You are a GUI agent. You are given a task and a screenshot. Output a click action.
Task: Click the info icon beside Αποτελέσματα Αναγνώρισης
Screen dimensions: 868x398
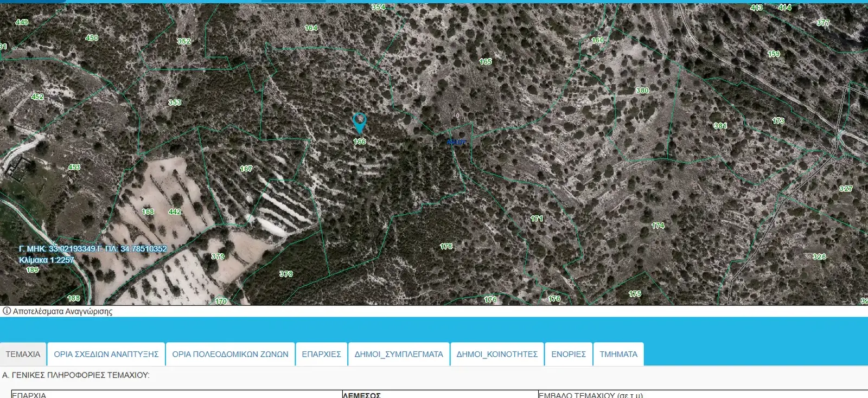(7, 311)
